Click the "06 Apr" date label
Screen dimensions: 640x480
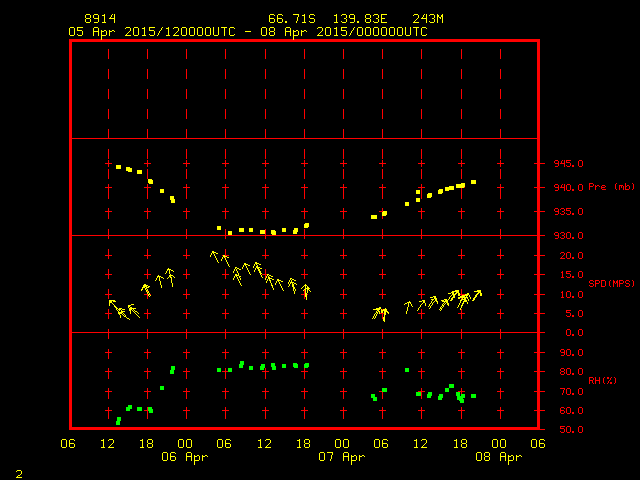pos(184,457)
